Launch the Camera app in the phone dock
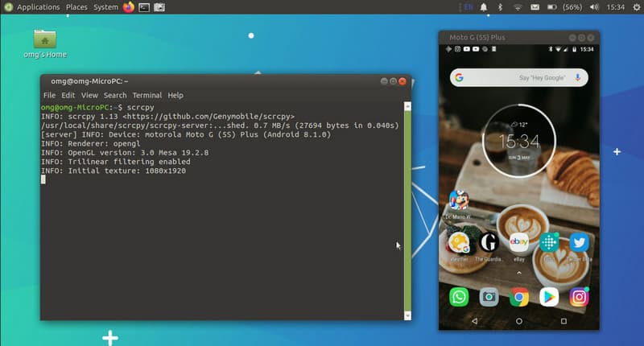644x346 pixels. 489,297
